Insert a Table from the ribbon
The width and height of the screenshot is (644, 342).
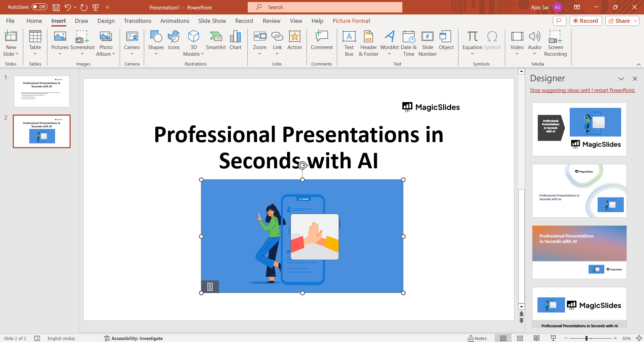click(x=35, y=43)
